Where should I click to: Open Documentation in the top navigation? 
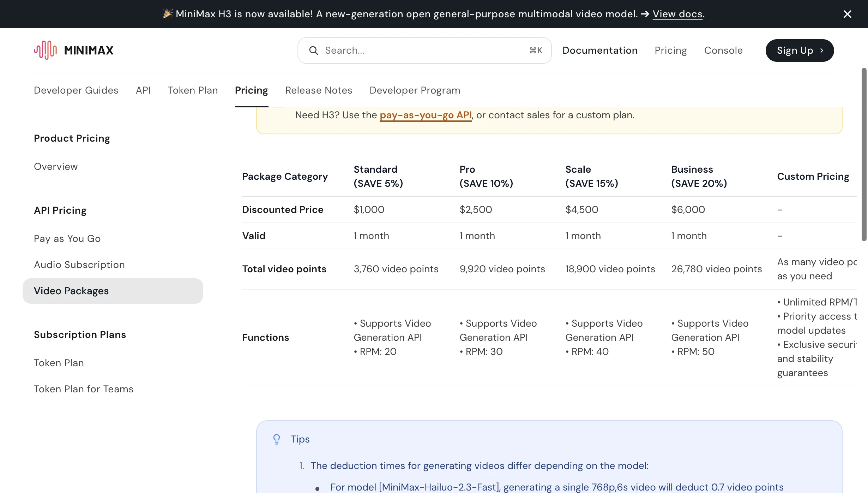600,51
